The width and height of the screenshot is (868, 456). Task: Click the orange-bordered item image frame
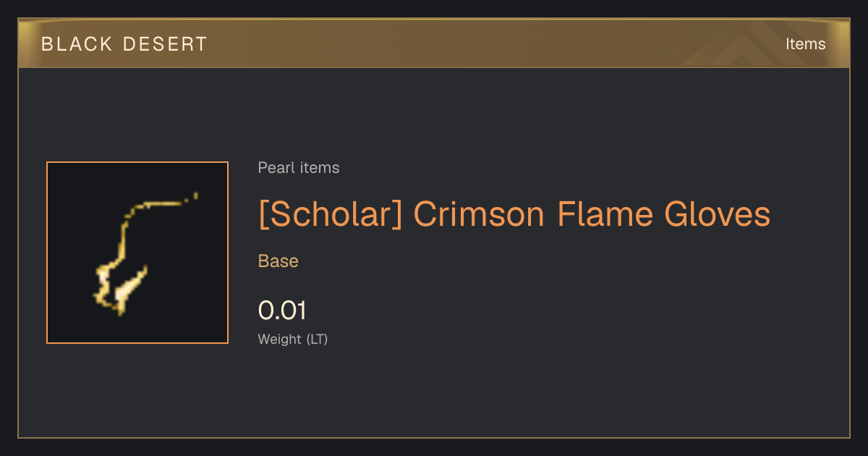click(137, 253)
